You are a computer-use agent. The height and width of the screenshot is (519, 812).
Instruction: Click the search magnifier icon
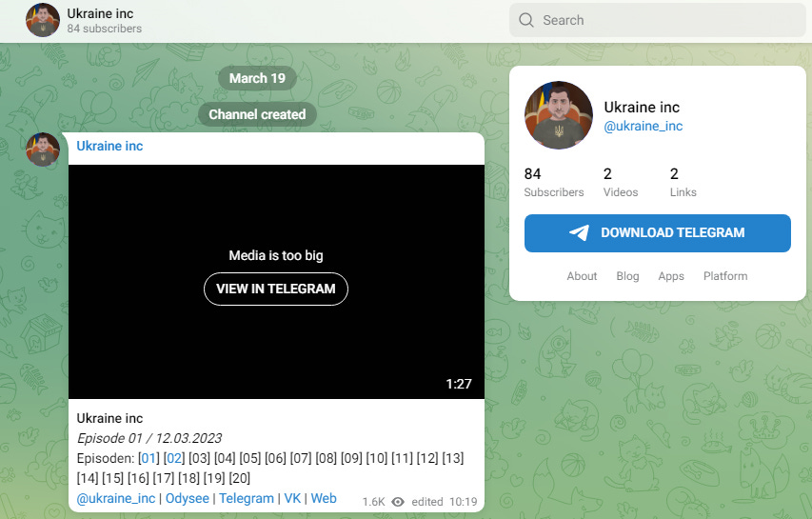pyautogui.click(x=526, y=20)
